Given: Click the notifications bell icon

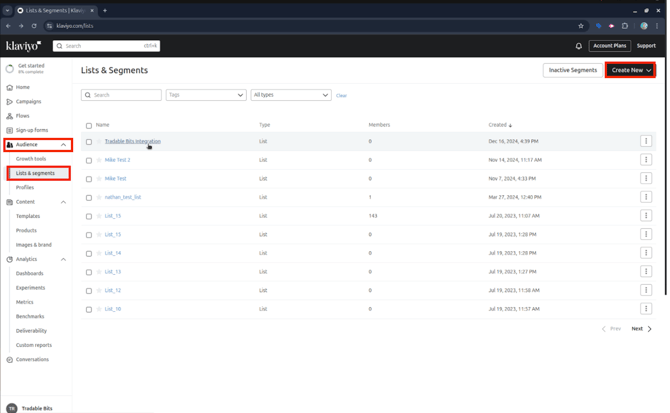Looking at the screenshot, I should 578,46.
